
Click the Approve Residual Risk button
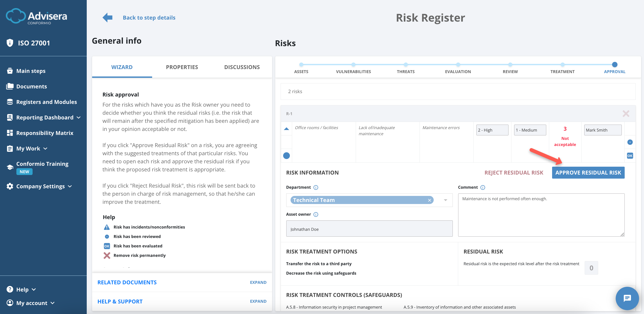(588, 172)
